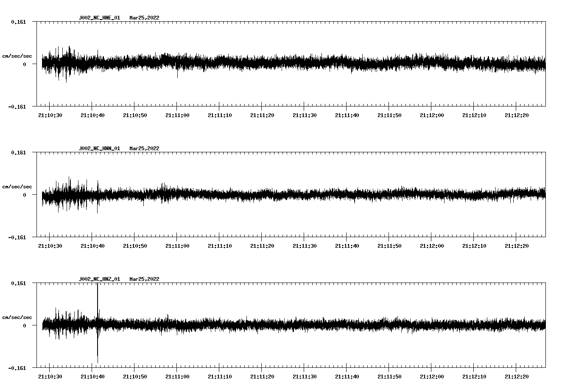
Task: Click the 21:12:20 time label on HNZ axis
Action: pos(517,376)
